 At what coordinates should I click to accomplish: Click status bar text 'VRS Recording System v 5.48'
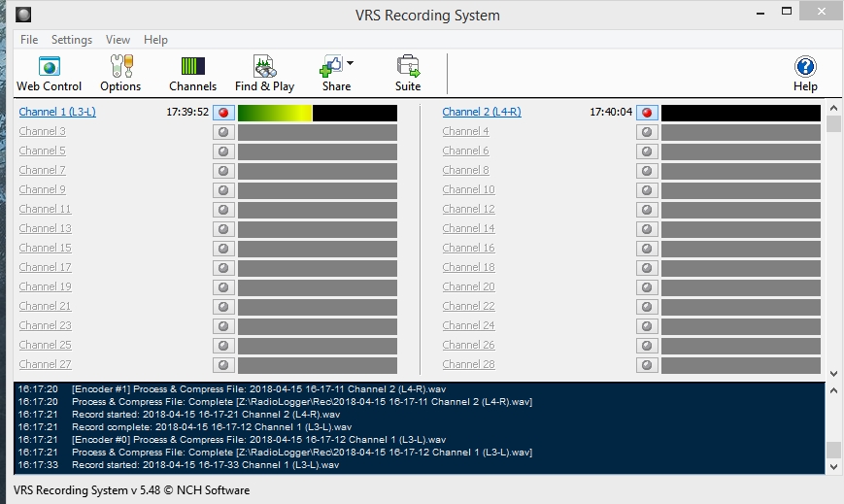pos(86,490)
